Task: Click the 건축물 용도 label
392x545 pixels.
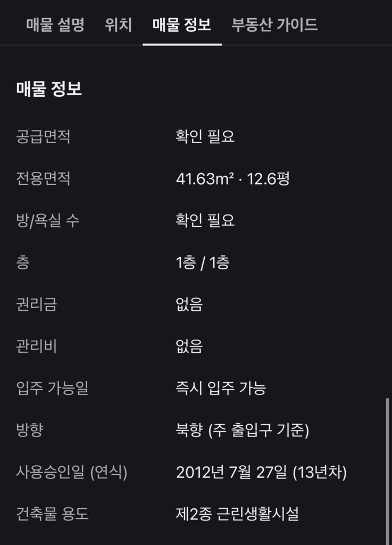Action: tap(53, 514)
